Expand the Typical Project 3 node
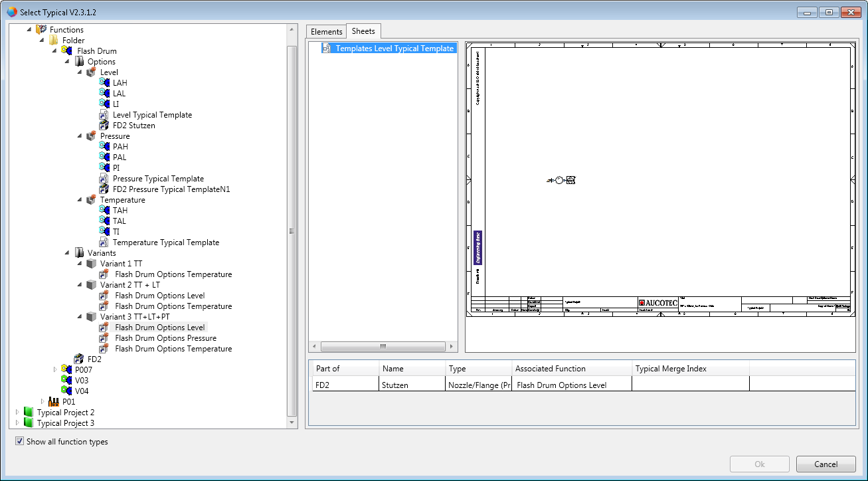Screen dimensions: 868x481 pyautogui.click(x=17, y=423)
